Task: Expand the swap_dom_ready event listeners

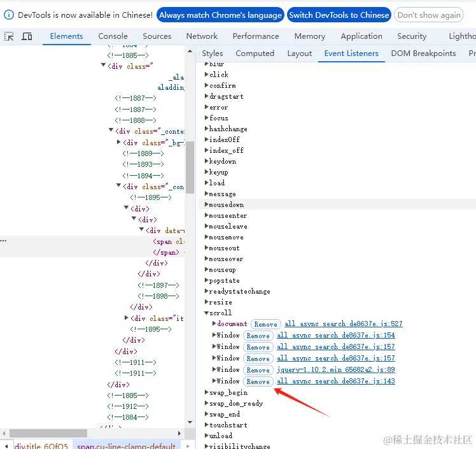Action: pyautogui.click(x=207, y=403)
